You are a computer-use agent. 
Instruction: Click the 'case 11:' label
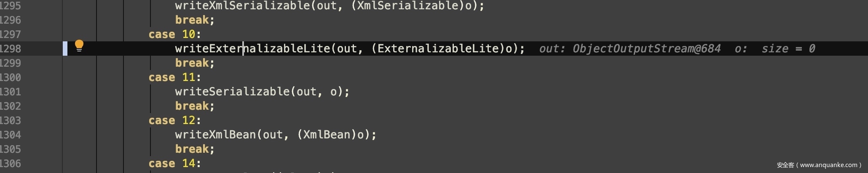pyautogui.click(x=174, y=78)
